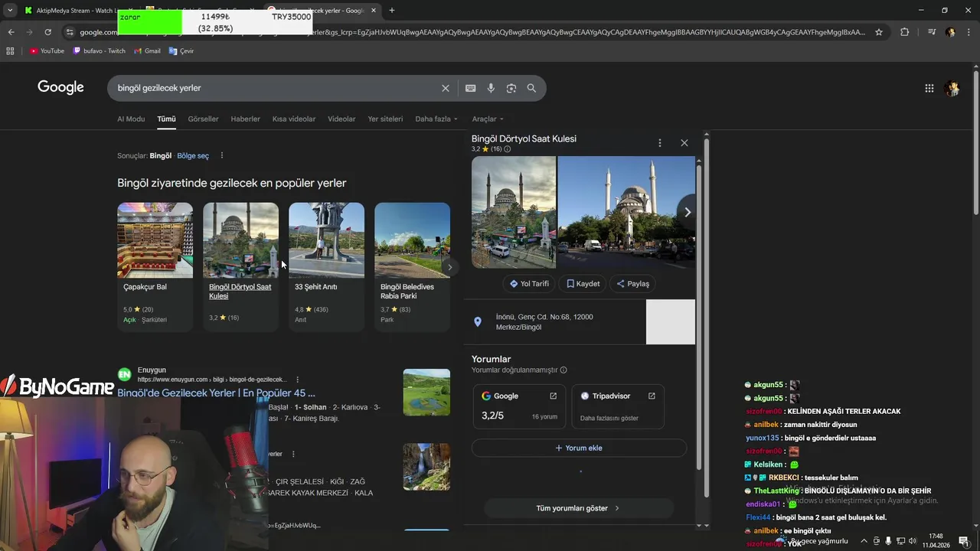Switch to the AI Modu tab
This screenshot has width=980, height=551.
tap(131, 119)
